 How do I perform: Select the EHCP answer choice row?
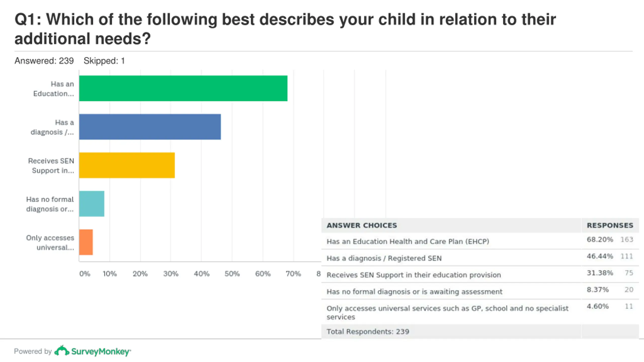point(480,241)
